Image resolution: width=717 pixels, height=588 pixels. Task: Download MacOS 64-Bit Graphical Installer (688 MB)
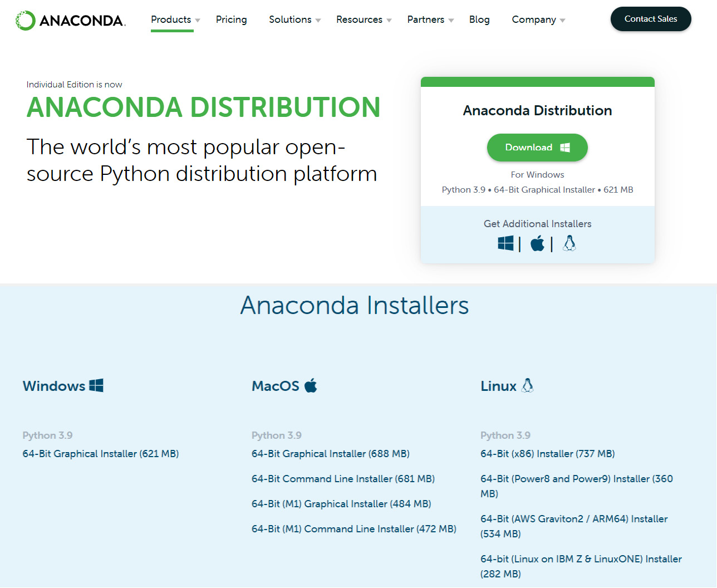point(331,454)
